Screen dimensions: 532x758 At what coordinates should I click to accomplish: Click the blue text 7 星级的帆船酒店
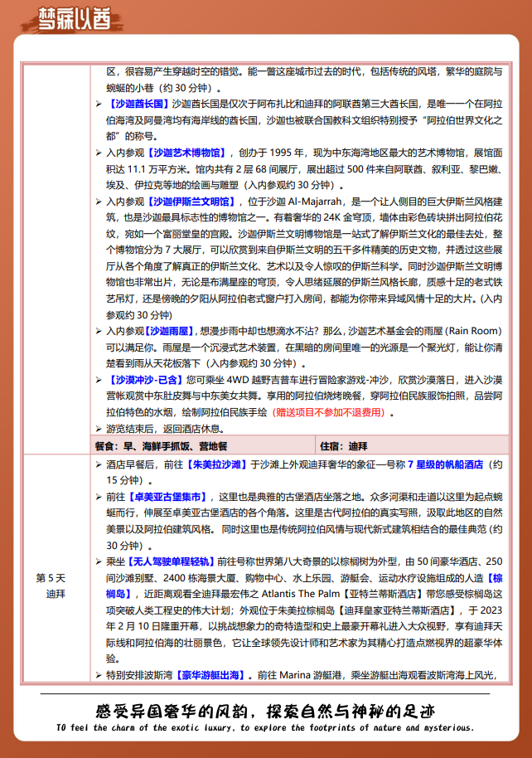pos(446,464)
